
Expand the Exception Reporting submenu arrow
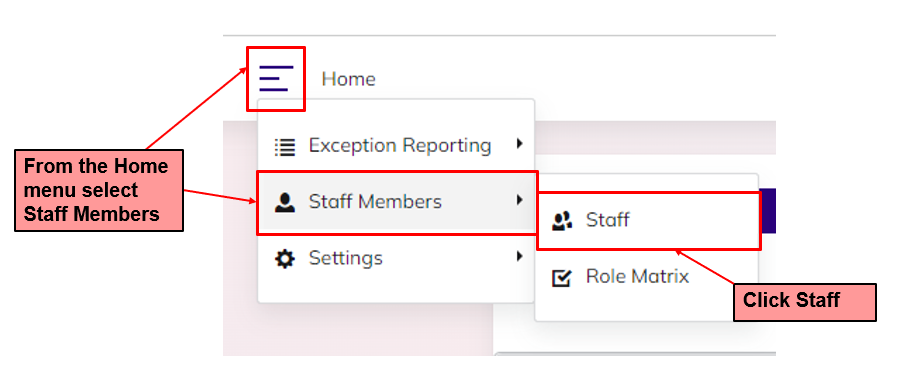click(x=519, y=144)
